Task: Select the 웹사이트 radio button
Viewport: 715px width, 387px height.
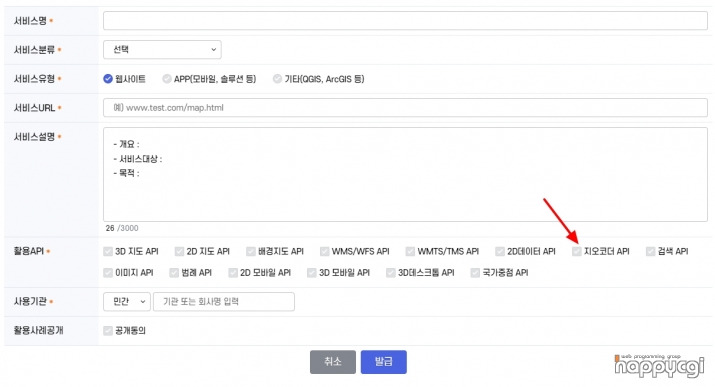Action: (108, 79)
